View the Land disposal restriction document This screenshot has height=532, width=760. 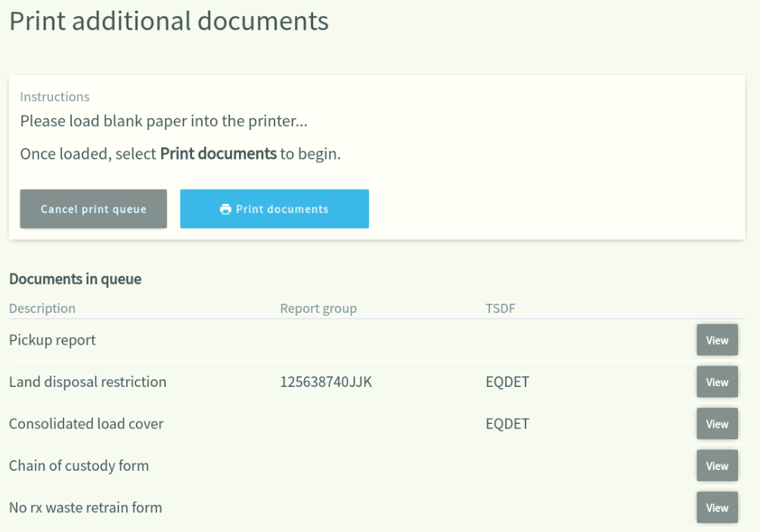(x=718, y=382)
